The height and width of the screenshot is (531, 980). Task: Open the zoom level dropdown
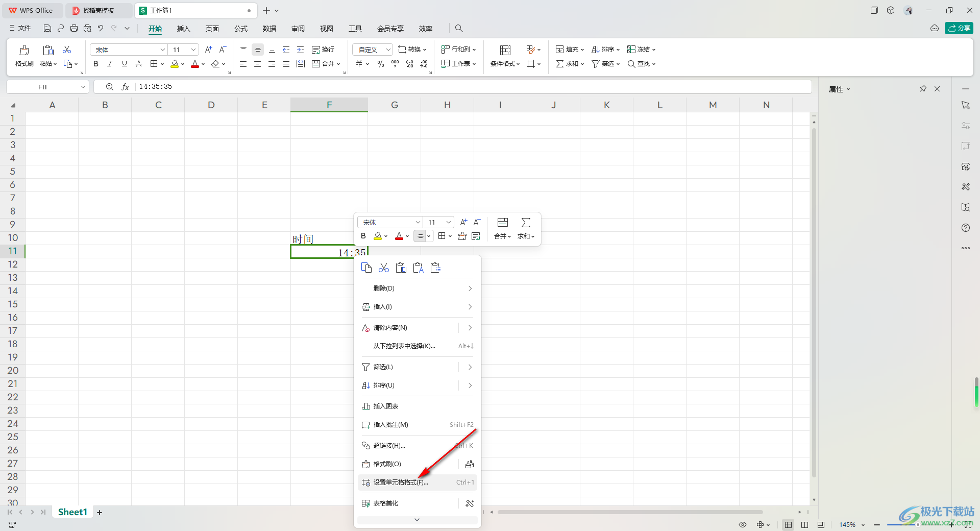click(863, 525)
